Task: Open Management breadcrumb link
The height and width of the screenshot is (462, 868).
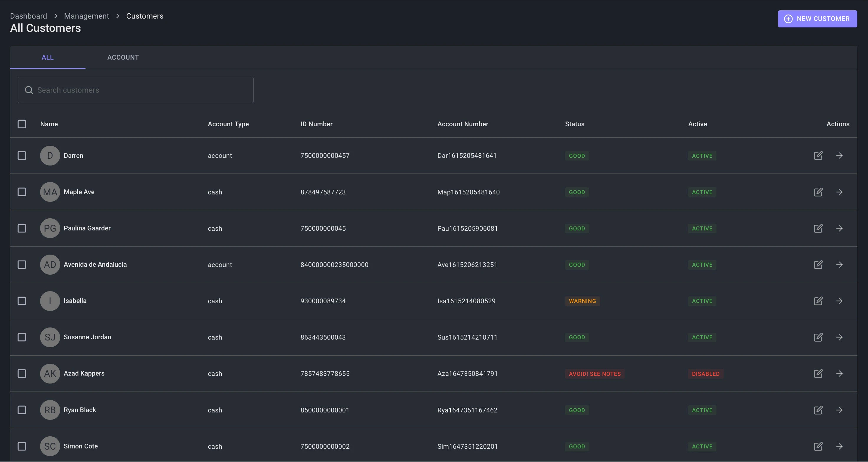Action: [x=86, y=16]
